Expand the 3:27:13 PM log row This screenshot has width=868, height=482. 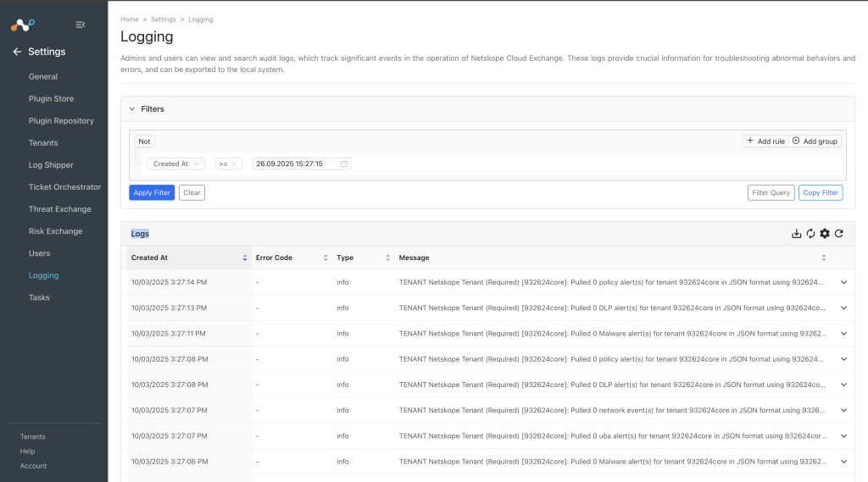click(x=843, y=307)
